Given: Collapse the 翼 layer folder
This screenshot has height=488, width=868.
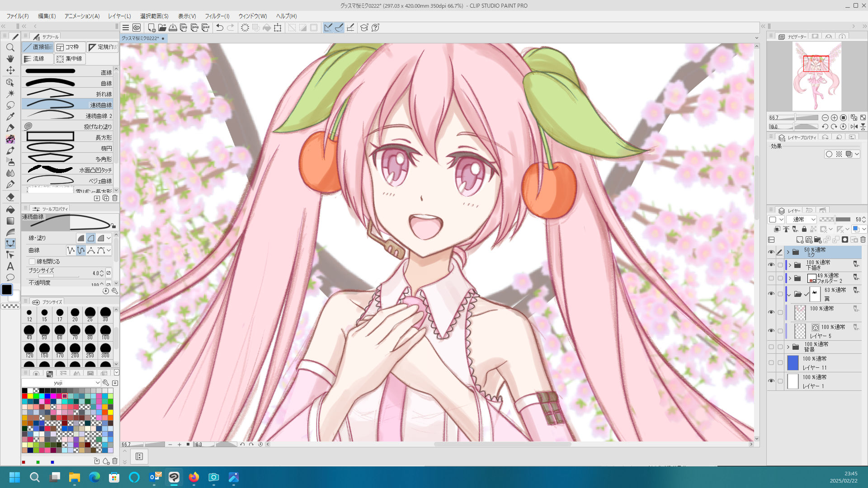Looking at the screenshot, I should (789, 295).
